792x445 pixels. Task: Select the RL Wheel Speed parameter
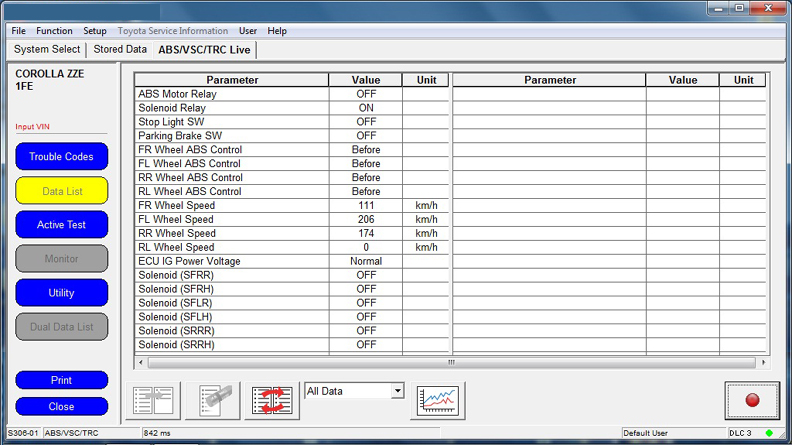click(x=292, y=247)
